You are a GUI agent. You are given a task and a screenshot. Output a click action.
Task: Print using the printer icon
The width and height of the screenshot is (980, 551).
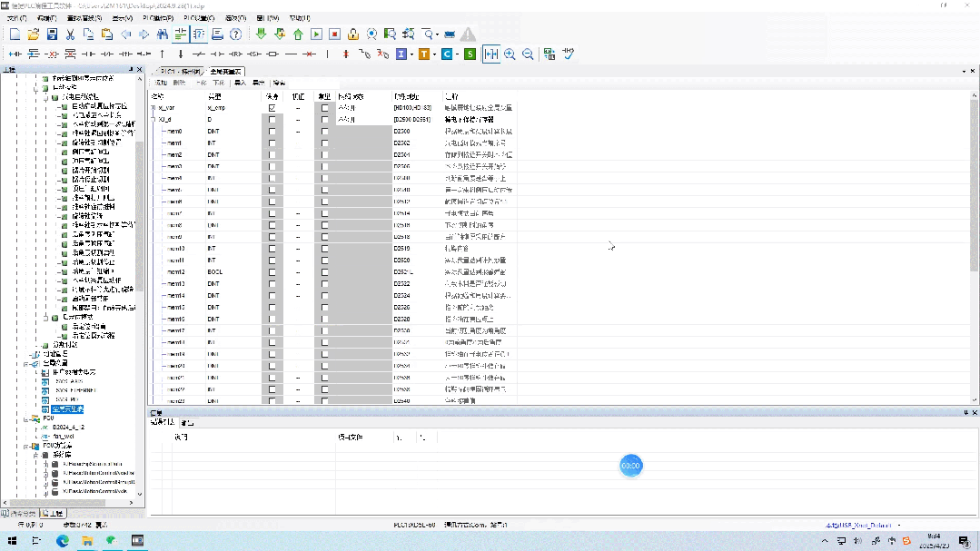pyautogui.click(x=217, y=34)
